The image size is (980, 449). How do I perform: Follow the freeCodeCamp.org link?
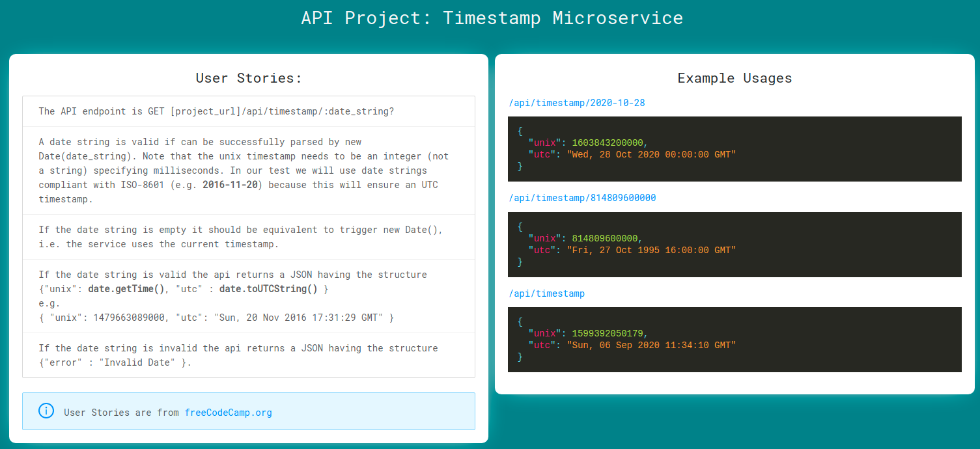click(228, 413)
